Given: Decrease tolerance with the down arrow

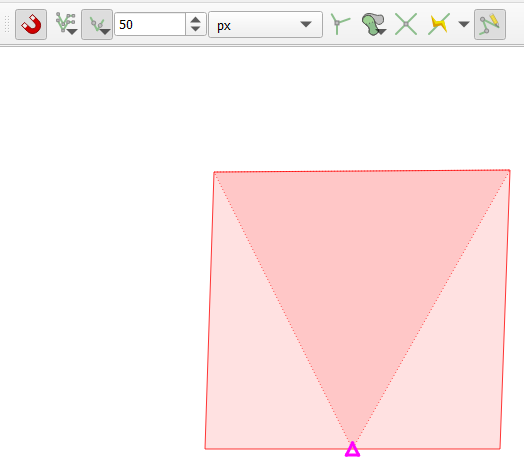Looking at the screenshot, I should pos(195,29).
